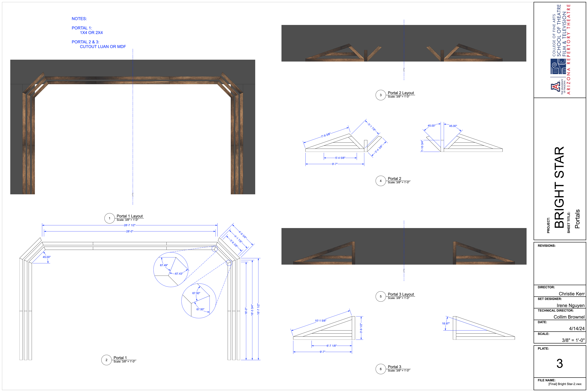Select the 'Portal 1 Layout' title label

pyautogui.click(x=130, y=216)
